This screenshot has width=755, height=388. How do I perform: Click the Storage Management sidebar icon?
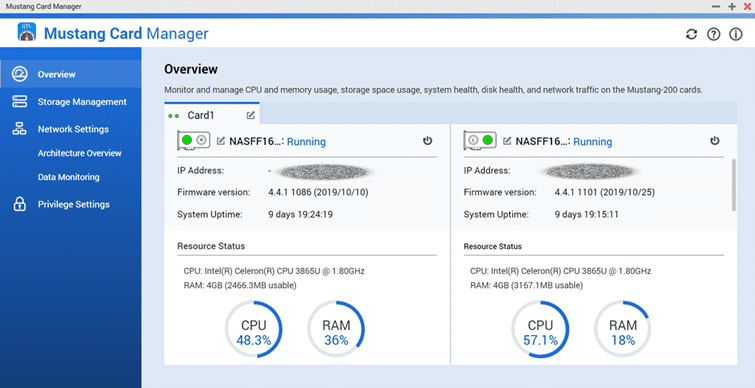tap(20, 102)
